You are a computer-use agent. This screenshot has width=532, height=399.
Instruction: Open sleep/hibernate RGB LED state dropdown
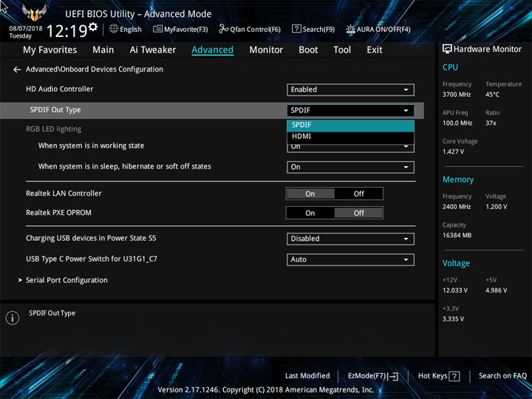click(350, 167)
